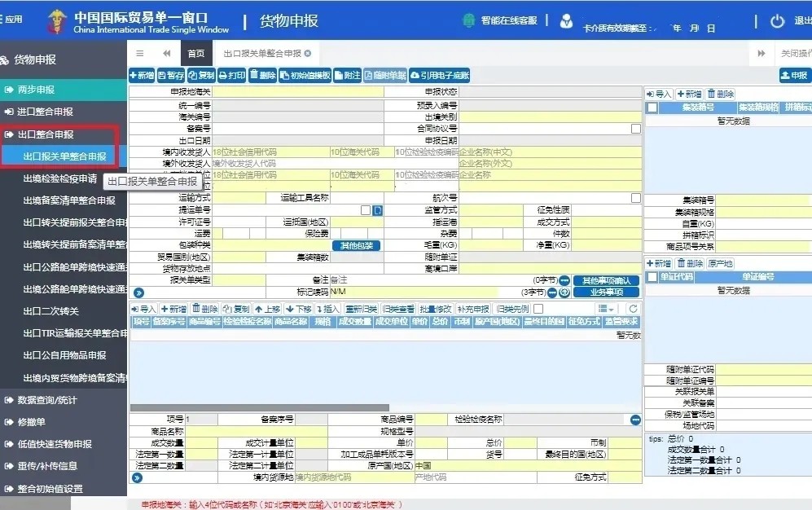This screenshot has height=510, width=812.
Task: Click the 新增 (new) toolbar button
Action: point(142,76)
